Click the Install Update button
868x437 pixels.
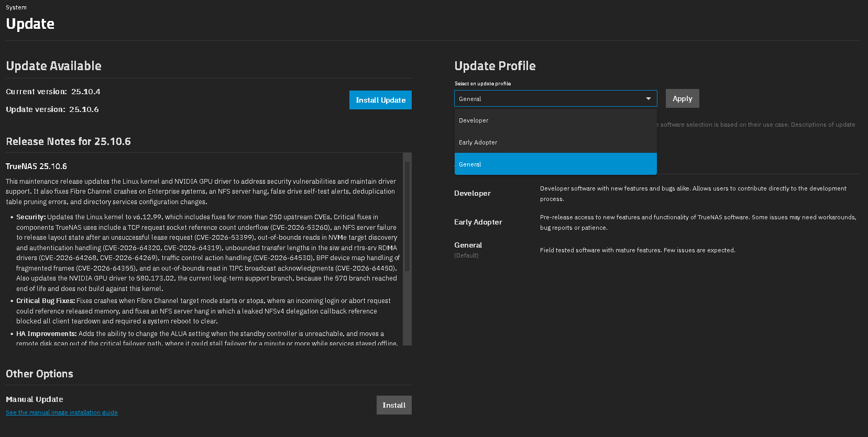click(380, 100)
